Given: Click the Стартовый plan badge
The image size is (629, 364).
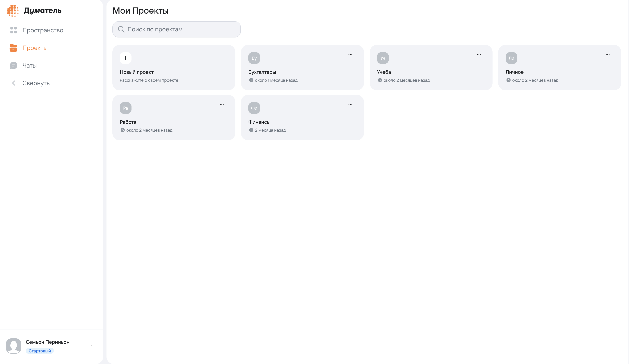Looking at the screenshot, I should tap(40, 351).
